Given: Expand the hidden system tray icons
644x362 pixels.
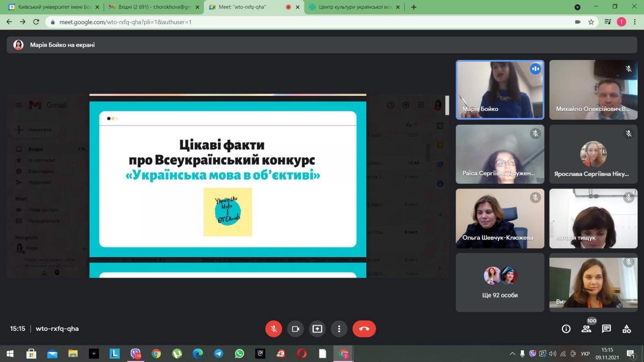Looking at the screenshot, I should point(512,354).
